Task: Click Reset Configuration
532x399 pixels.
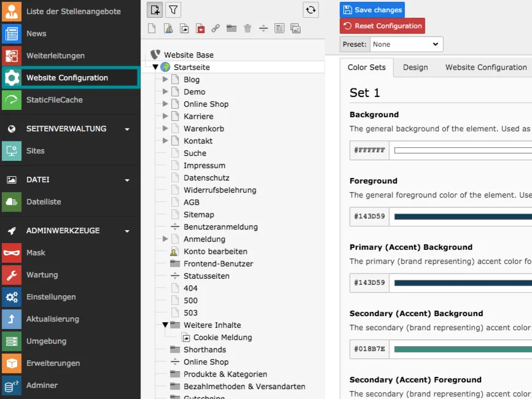Action: click(382, 26)
